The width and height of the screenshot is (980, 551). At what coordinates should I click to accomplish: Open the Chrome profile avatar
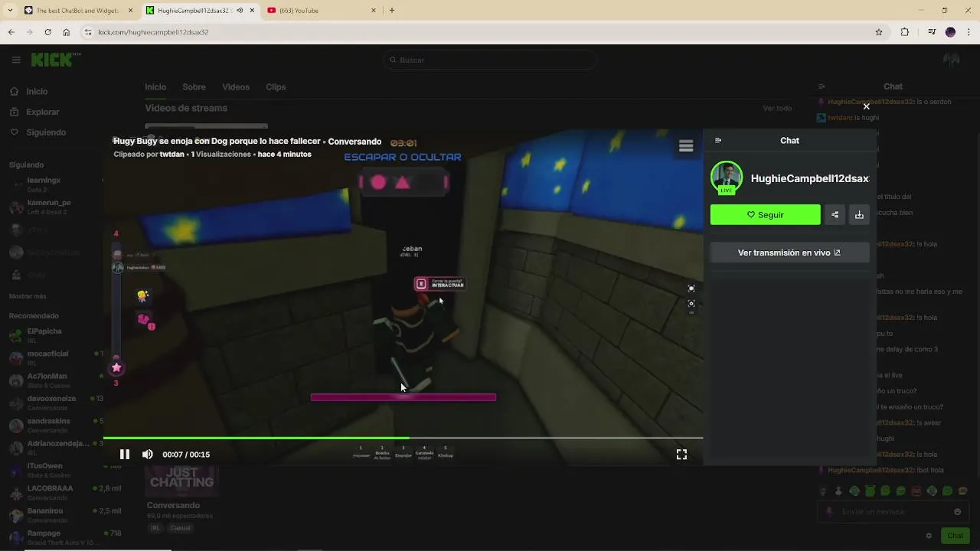click(x=950, y=32)
